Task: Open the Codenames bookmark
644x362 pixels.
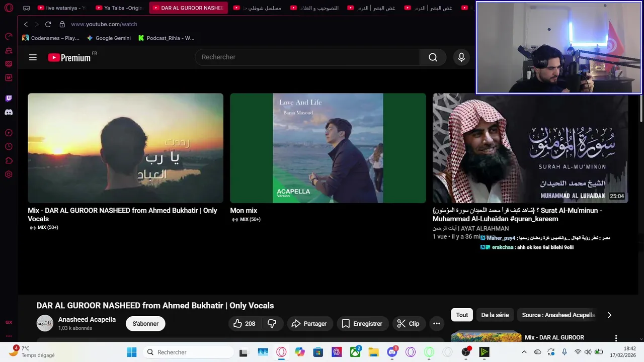Action: coord(51,38)
